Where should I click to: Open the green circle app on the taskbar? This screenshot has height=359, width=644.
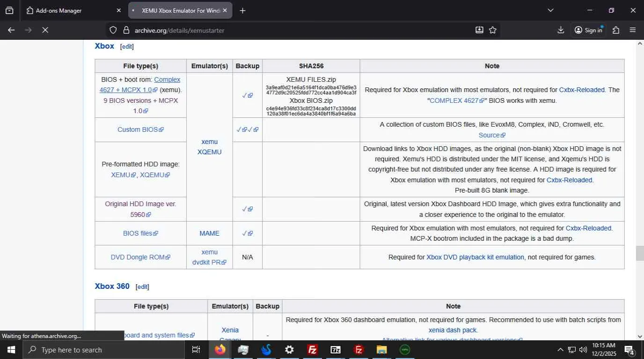[x=405, y=350]
